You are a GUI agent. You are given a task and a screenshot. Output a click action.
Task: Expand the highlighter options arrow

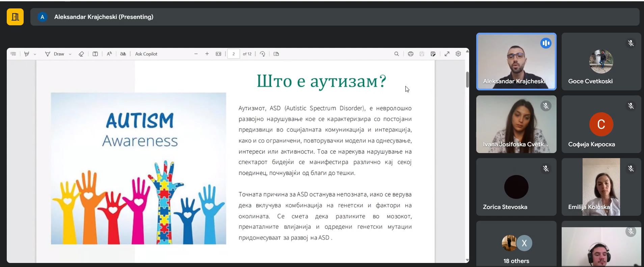[35, 54]
